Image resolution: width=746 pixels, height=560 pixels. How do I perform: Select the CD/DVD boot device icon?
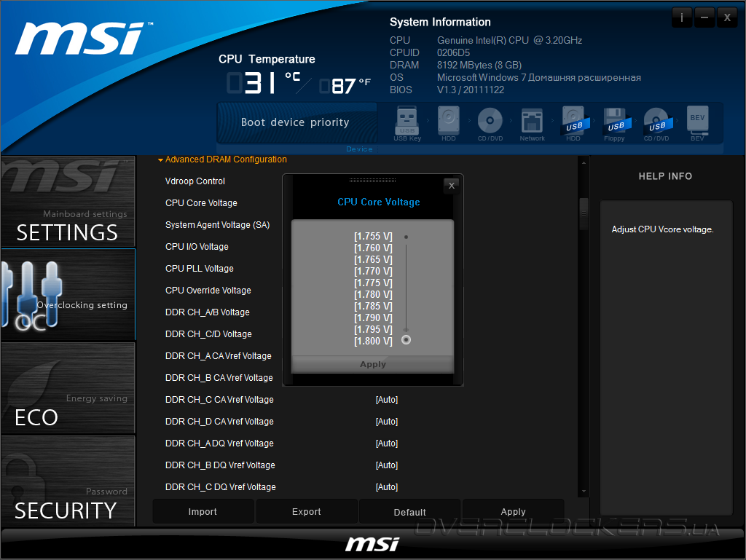[x=490, y=123]
